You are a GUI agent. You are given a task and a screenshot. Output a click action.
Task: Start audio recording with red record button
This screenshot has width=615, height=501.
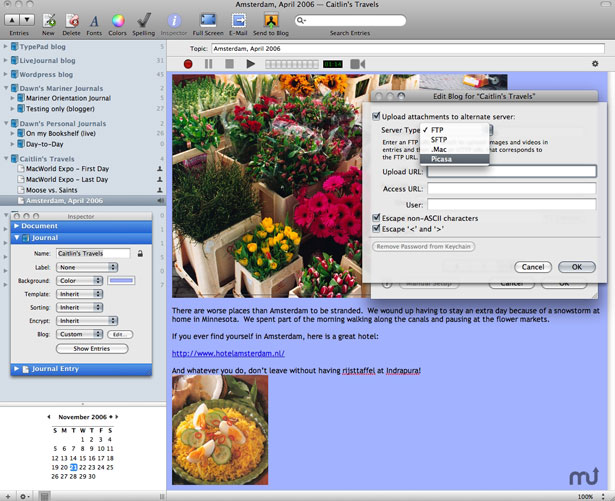188,64
